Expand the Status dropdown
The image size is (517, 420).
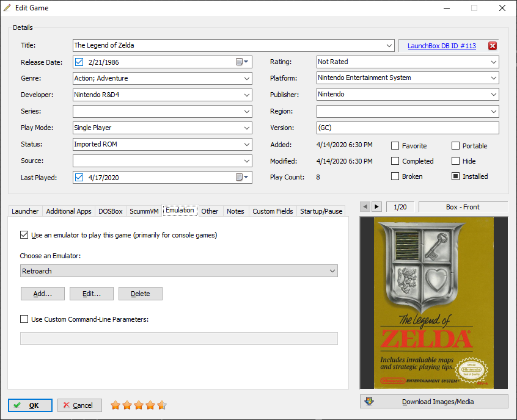pyautogui.click(x=247, y=144)
